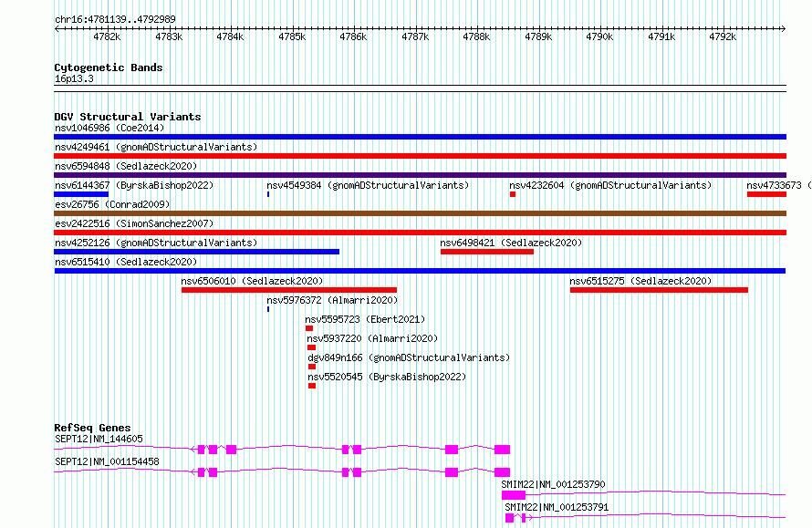The width and height of the screenshot is (812, 528).
Task: Click the 4782k ruler tick label
Action: [x=107, y=36]
